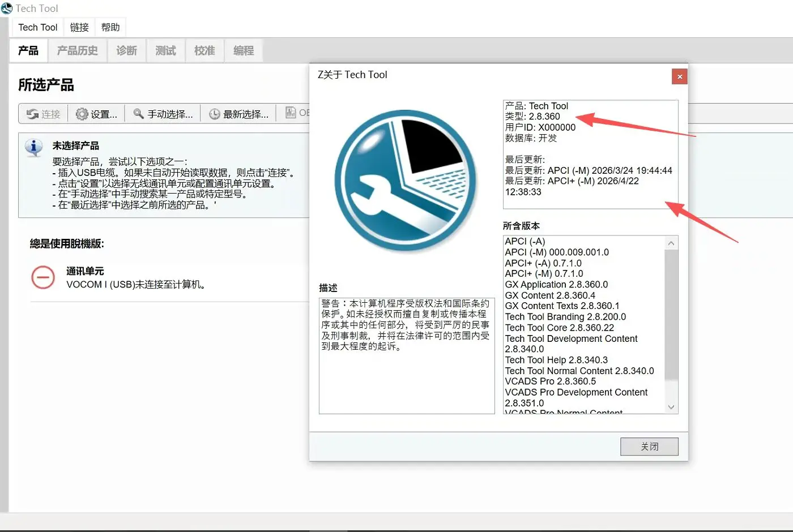Click 'Tech Tool Development Content' row
The width and height of the screenshot is (793, 532).
coord(571,344)
